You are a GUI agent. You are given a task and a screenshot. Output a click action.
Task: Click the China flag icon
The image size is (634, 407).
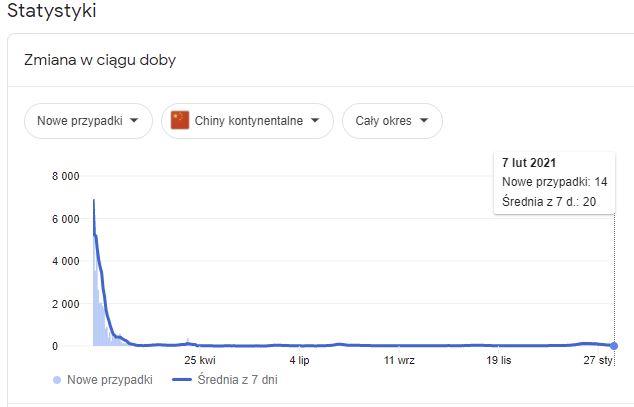coord(180,120)
